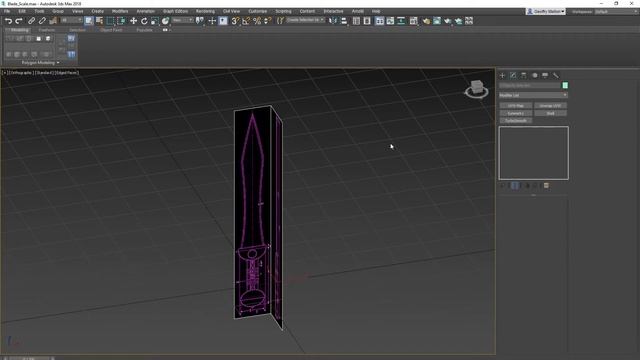Image resolution: width=640 pixels, height=360 pixels.
Task: Open the Workspaces dropdown
Action: coord(616,12)
